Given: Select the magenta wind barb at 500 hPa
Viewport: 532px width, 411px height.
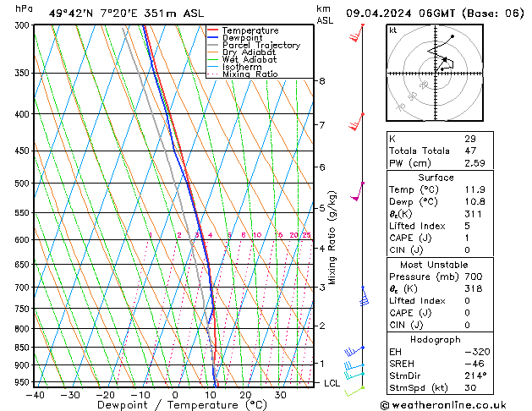Looking at the screenshot, I should coord(359,191).
